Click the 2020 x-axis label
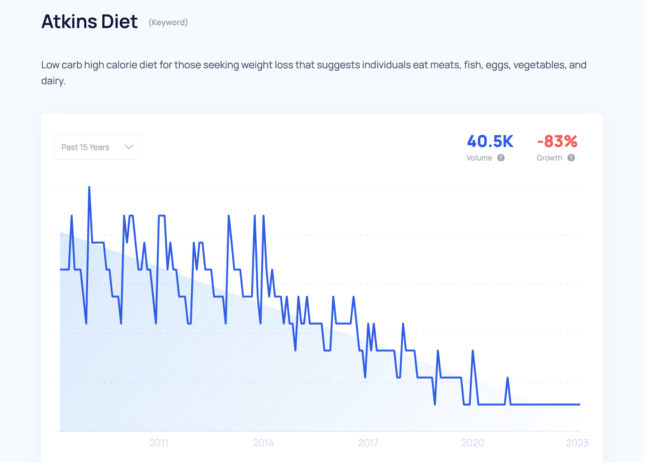 pyautogui.click(x=473, y=443)
